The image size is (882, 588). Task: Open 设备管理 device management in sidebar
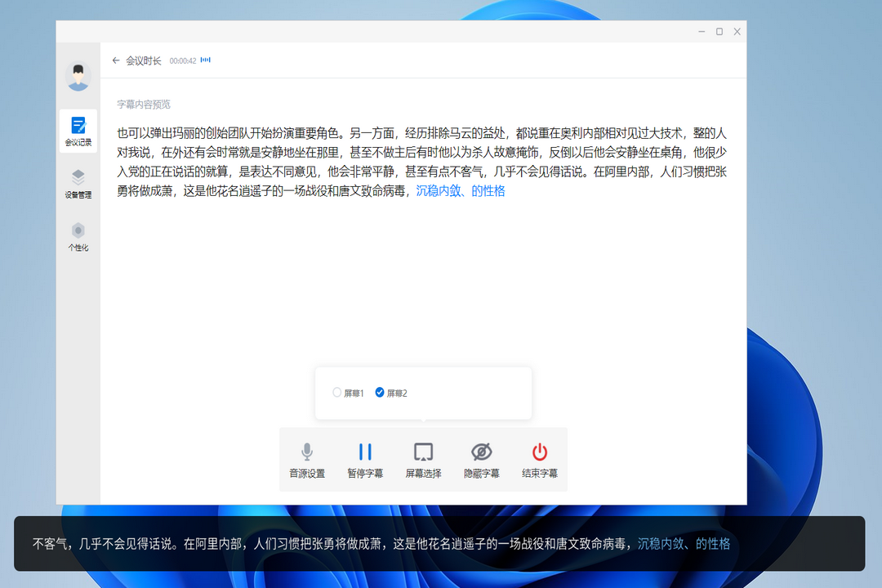78,184
